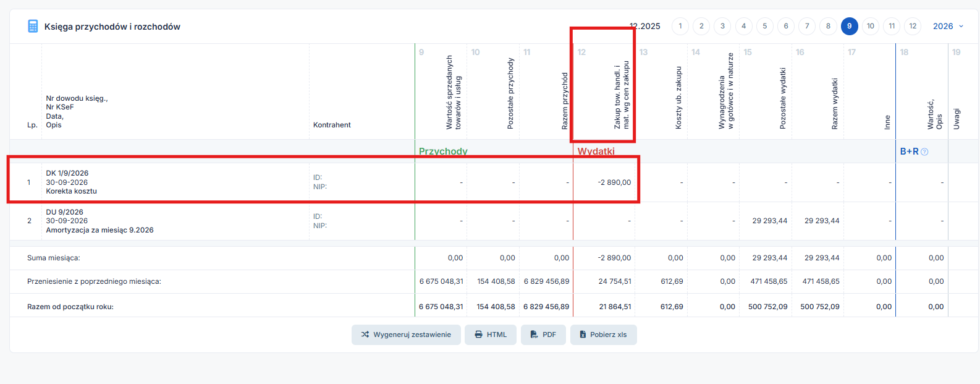This screenshot has height=384, width=980.
Task: Generate the report with Wygeneruj zestawienie
Action: (407, 335)
